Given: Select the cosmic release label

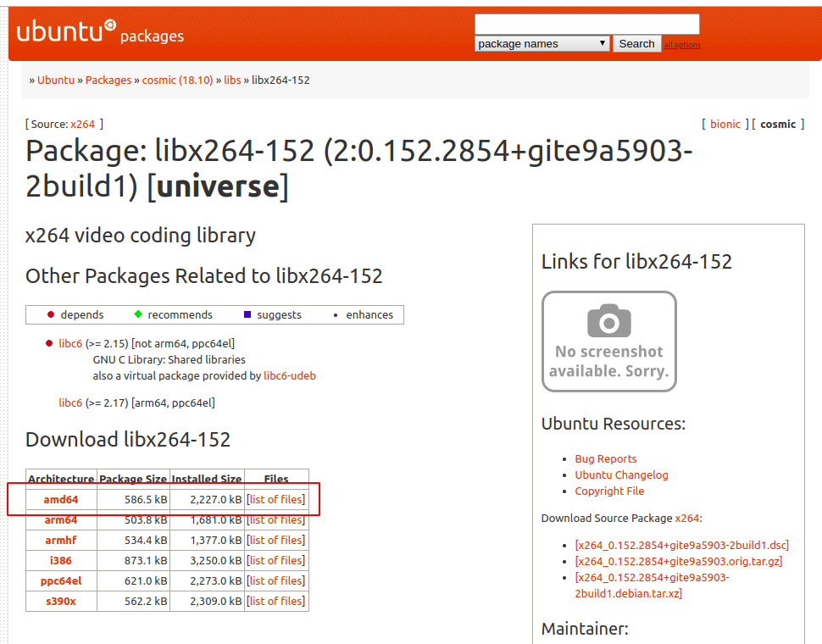Looking at the screenshot, I should 778,125.
